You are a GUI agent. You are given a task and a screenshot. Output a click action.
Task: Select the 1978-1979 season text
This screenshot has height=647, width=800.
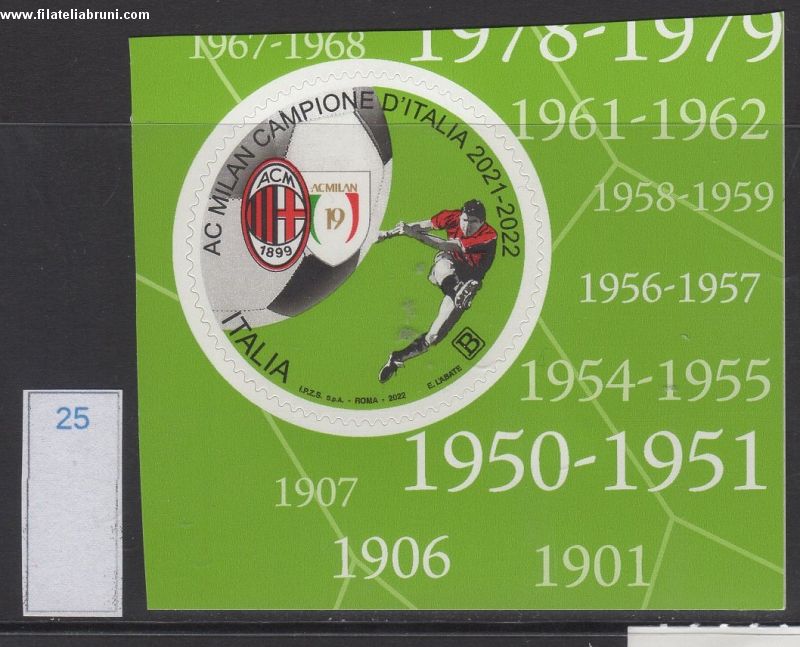pyautogui.click(x=595, y=40)
